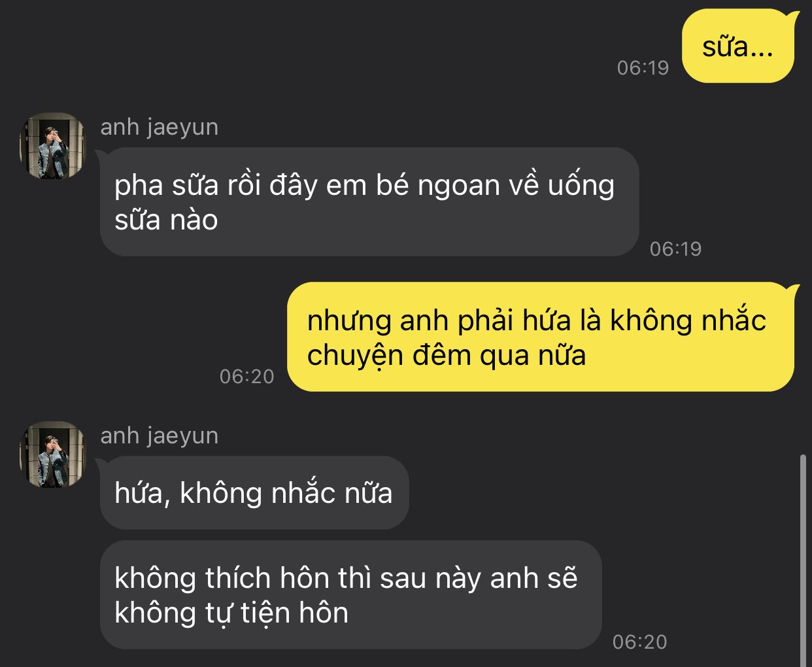The image size is (812, 667).
Task: Select the yellow "nhưng anh phải hứa" message
Action: 541,337
